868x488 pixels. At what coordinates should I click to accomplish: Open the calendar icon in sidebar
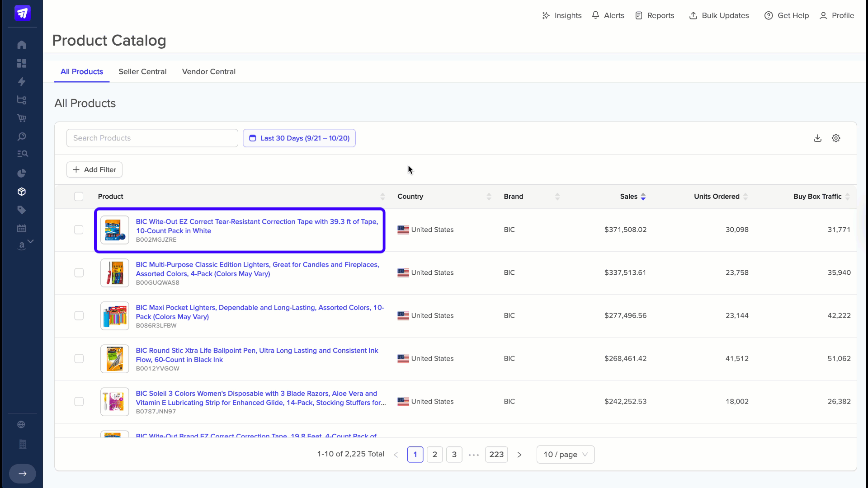[22, 228]
